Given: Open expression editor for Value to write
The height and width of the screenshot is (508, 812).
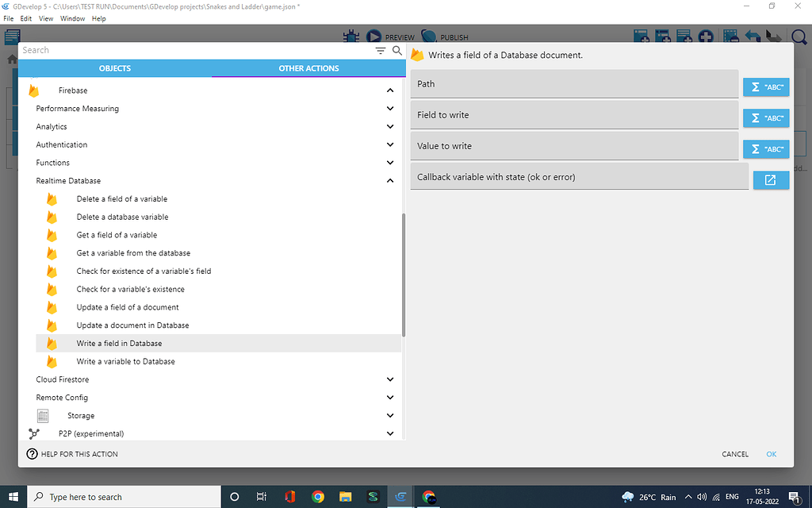Looking at the screenshot, I should pos(766,149).
